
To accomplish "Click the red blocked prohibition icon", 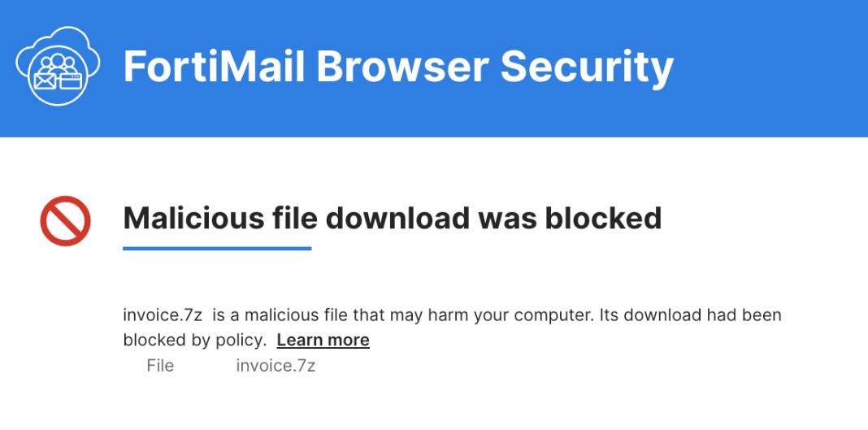I will (65, 220).
